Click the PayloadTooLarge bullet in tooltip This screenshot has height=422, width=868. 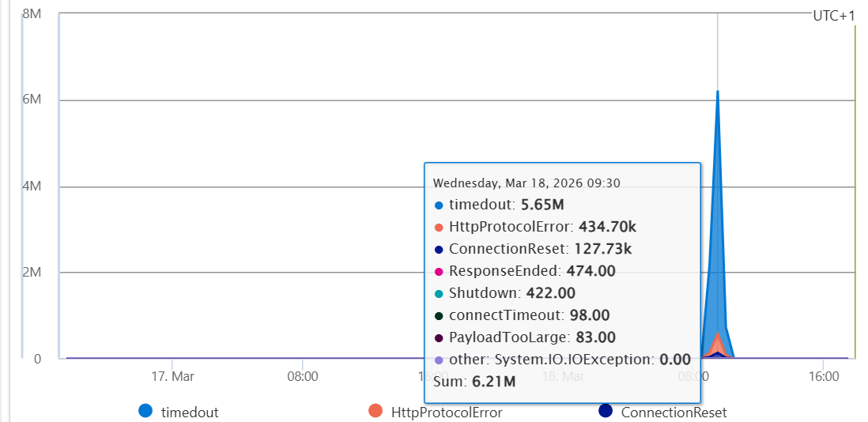coord(439,337)
